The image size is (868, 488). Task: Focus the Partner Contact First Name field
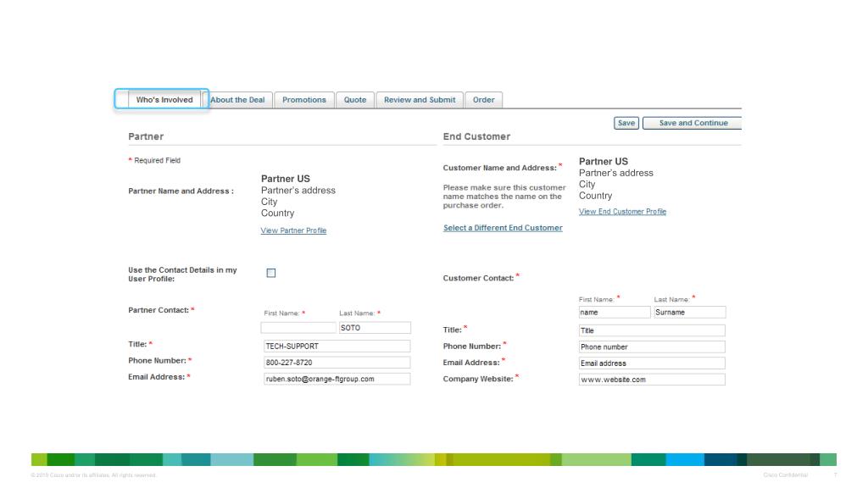coord(298,328)
